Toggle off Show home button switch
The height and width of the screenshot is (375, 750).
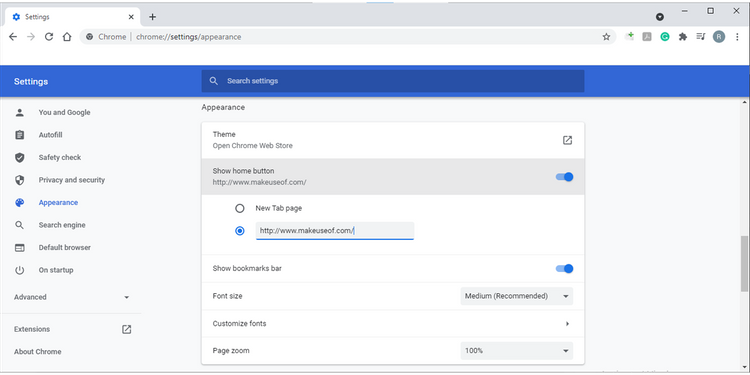[564, 177]
